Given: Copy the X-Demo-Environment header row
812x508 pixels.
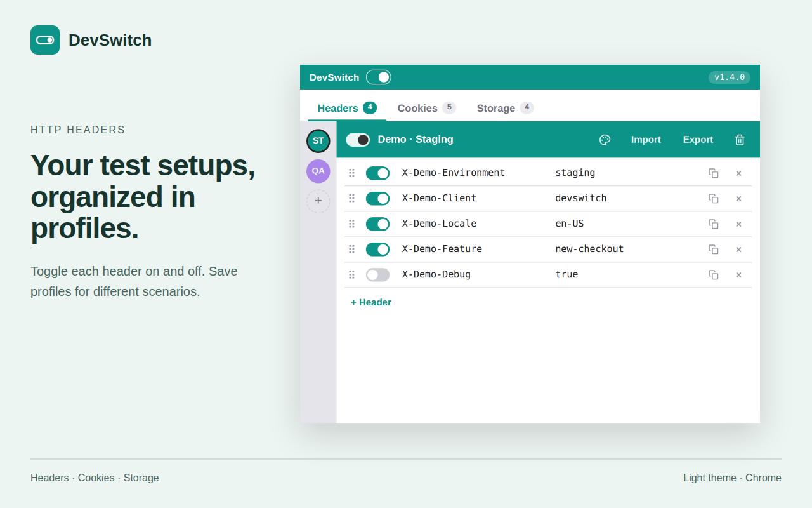Looking at the screenshot, I should pyautogui.click(x=714, y=173).
